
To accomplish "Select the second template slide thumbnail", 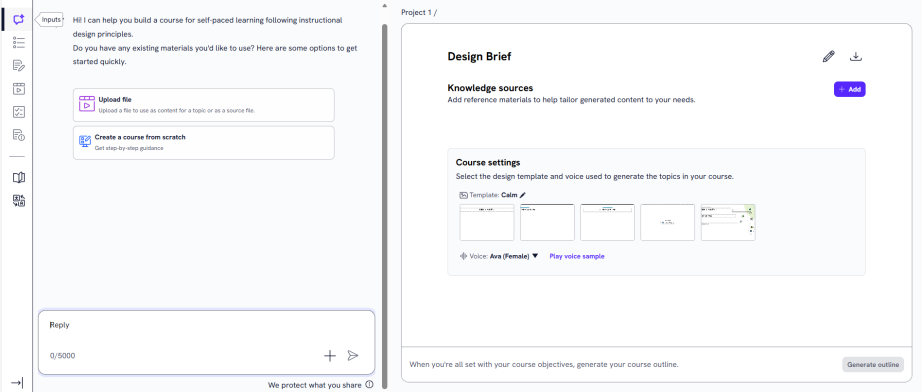I will (547, 222).
